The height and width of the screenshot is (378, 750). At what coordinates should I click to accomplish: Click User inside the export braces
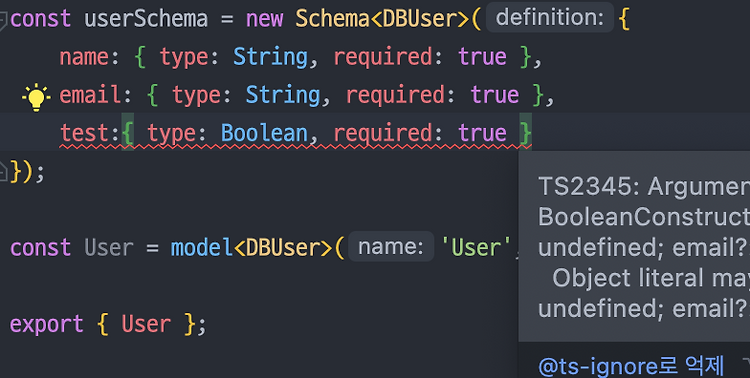tap(146, 324)
